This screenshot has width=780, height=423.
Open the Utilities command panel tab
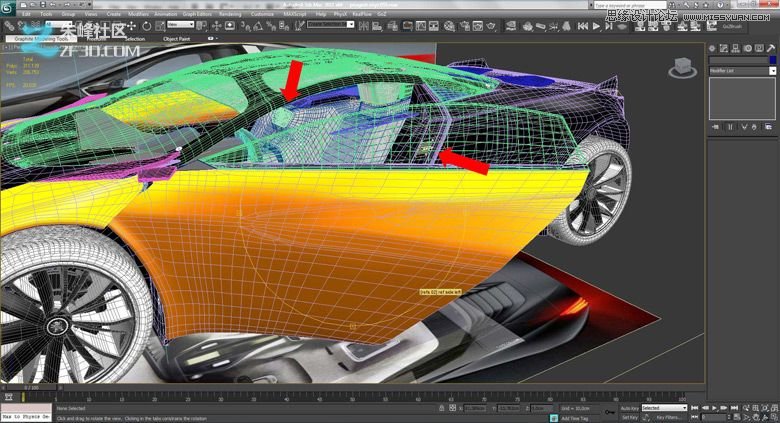(771, 48)
